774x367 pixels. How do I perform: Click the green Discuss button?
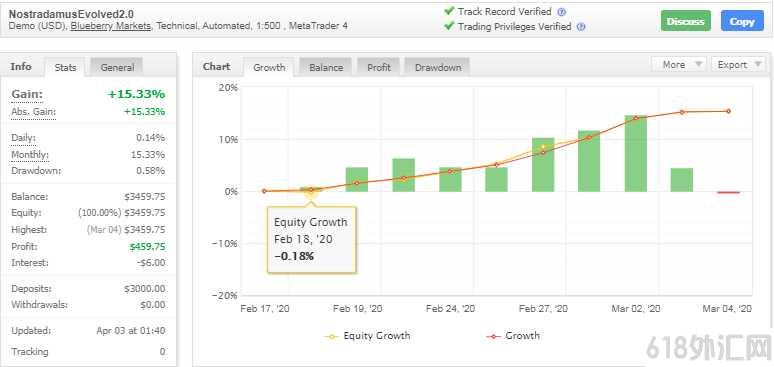coord(686,21)
